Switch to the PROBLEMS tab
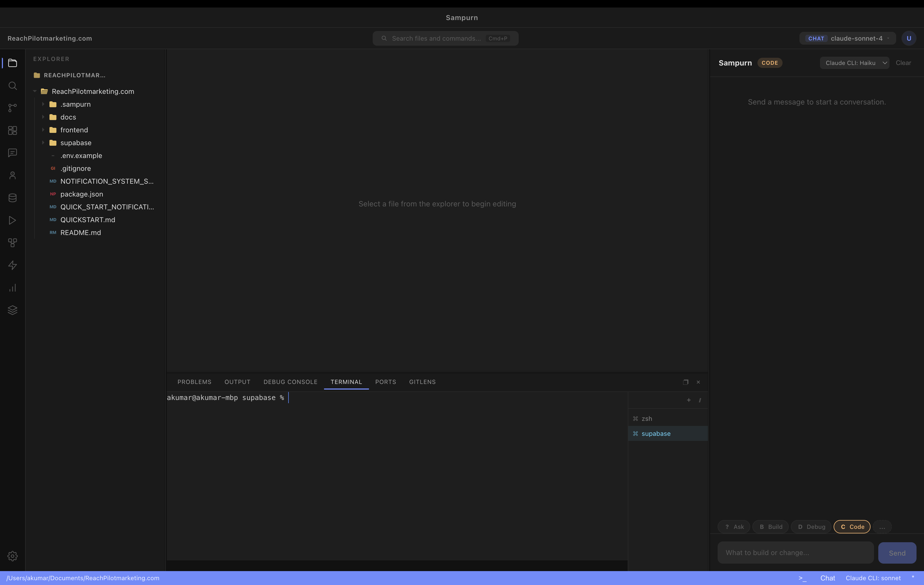Image resolution: width=924 pixels, height=585 pixels. click(x=194, y=382)
